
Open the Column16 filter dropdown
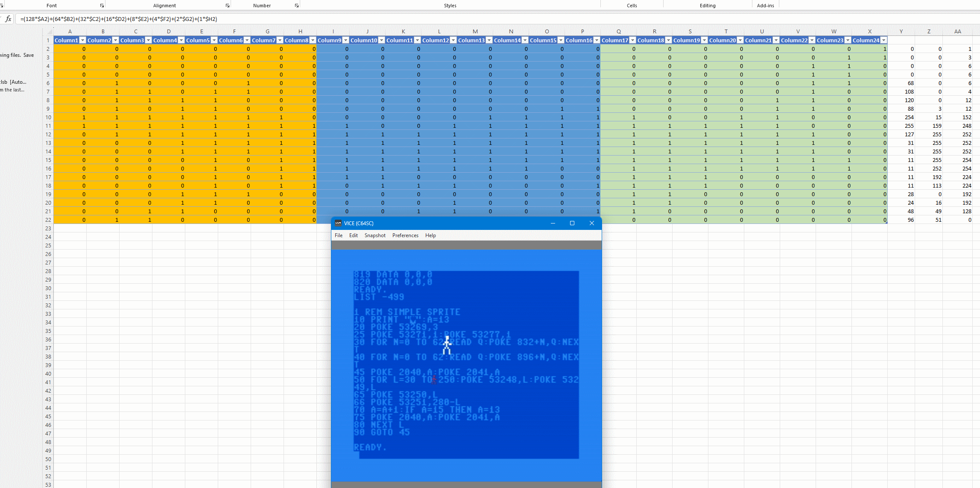tap(597, 40)
